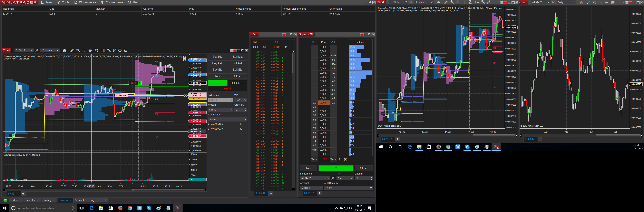Open indicators icon in 15 Minute chart toolbar
The width and height of the screenshot is (644, 212).
(x=109, y=50)
